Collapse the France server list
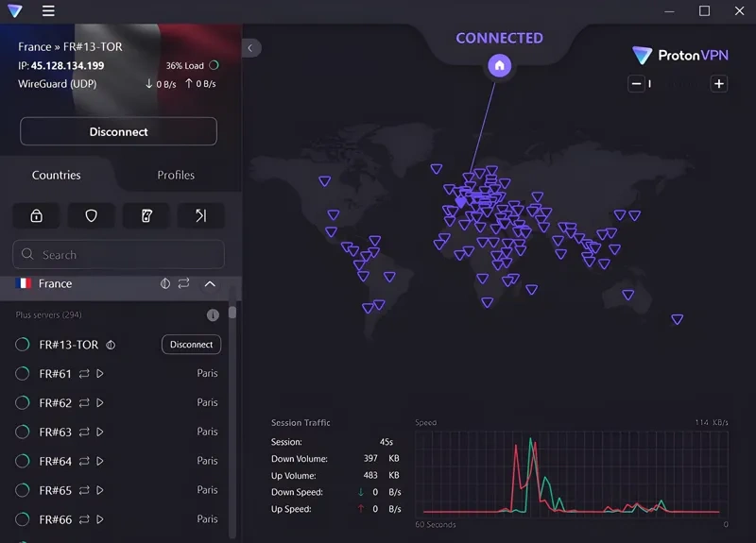Viewport: 756px width, 543px height. (210, 284)
